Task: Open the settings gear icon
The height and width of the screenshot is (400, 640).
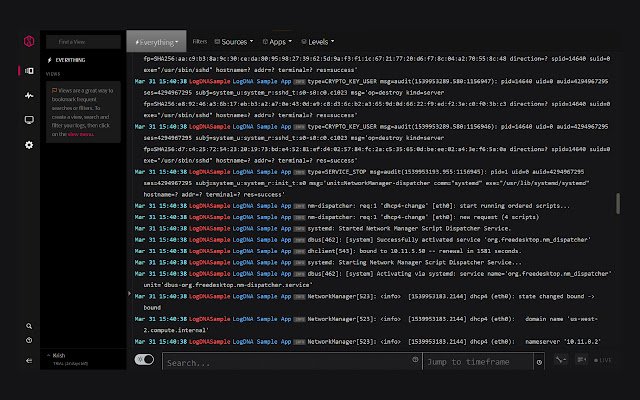Action: 29,145
